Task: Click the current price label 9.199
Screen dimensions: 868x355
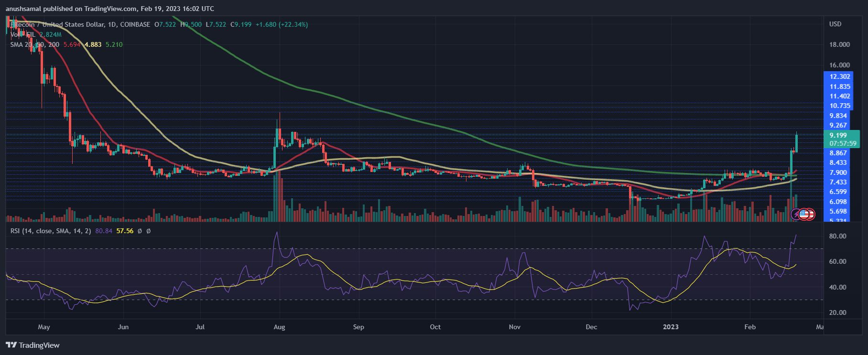Action: [838, 135]
